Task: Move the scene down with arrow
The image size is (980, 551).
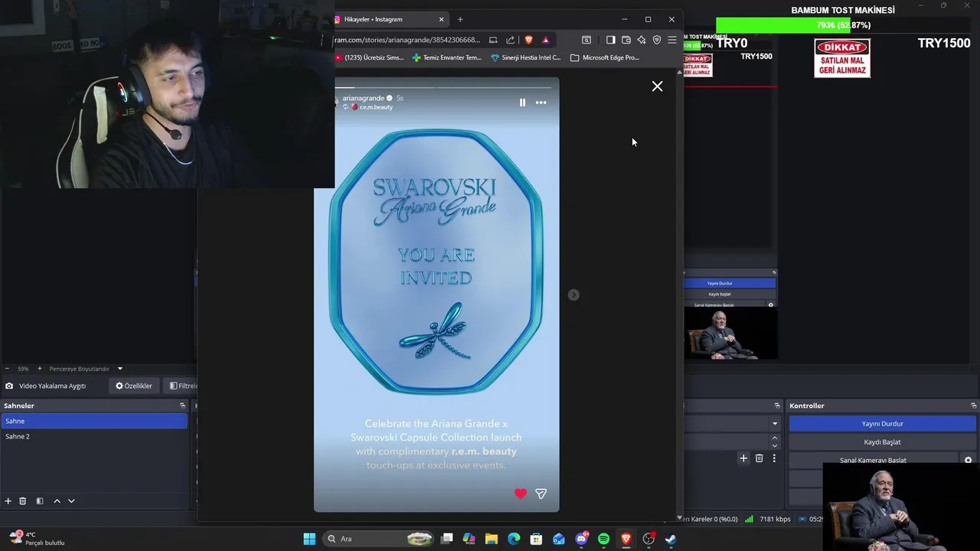Action: coord(71,500)
